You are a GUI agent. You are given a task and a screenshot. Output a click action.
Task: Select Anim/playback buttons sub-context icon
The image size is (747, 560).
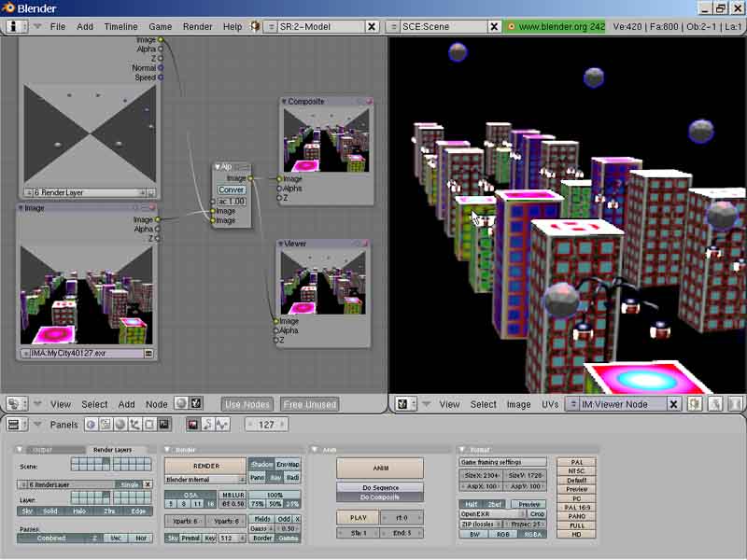coord(207,425)
